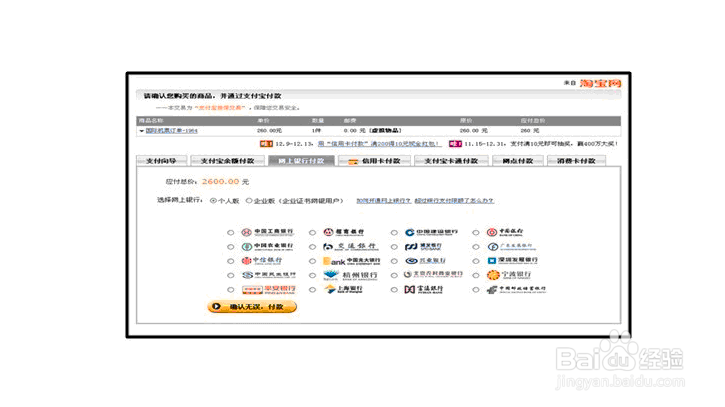Click the orange 支付宝担保交易 text link
725x407 pixels.
click(220, 108)
